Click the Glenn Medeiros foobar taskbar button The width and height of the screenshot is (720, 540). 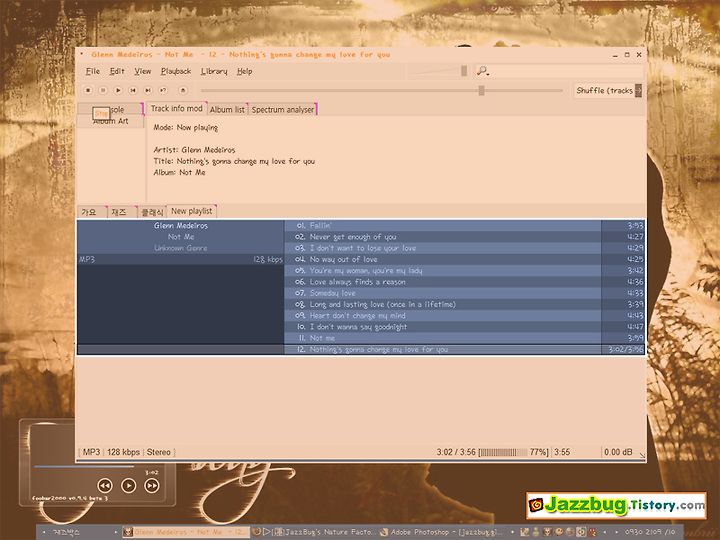[x=186, y=532]
